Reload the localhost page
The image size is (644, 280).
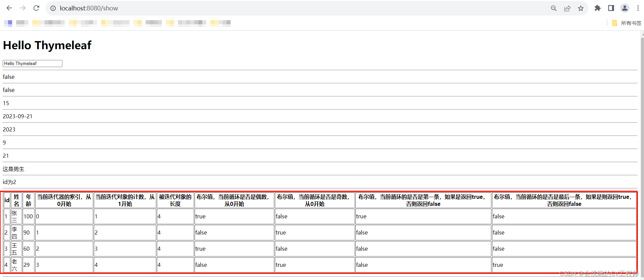(36, 8)
